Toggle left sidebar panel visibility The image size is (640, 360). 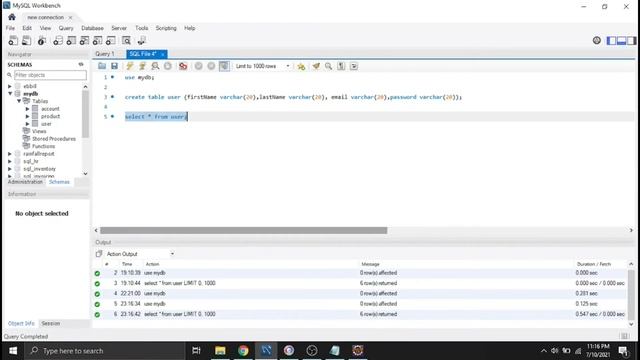(611, 40)
